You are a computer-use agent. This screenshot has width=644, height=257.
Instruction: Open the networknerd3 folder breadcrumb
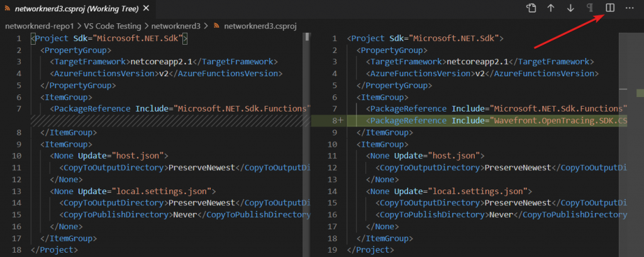click(176, 26)
